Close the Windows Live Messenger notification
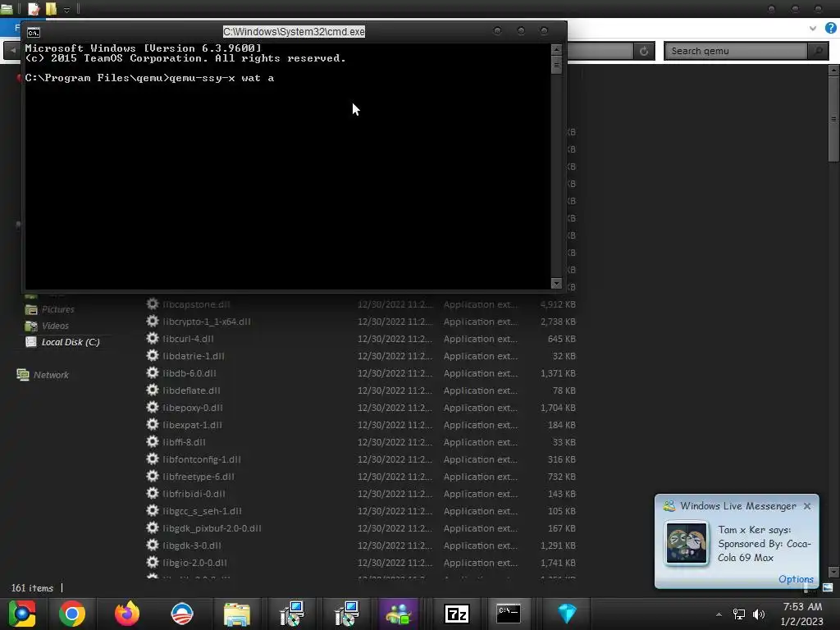The height and width of the screenshot is (630, 840). 807,506
